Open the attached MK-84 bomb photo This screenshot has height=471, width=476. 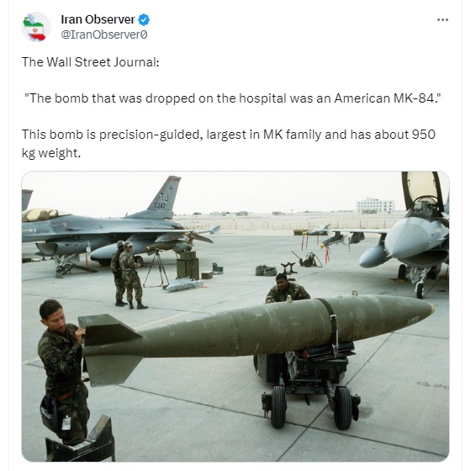coord(235,316)
